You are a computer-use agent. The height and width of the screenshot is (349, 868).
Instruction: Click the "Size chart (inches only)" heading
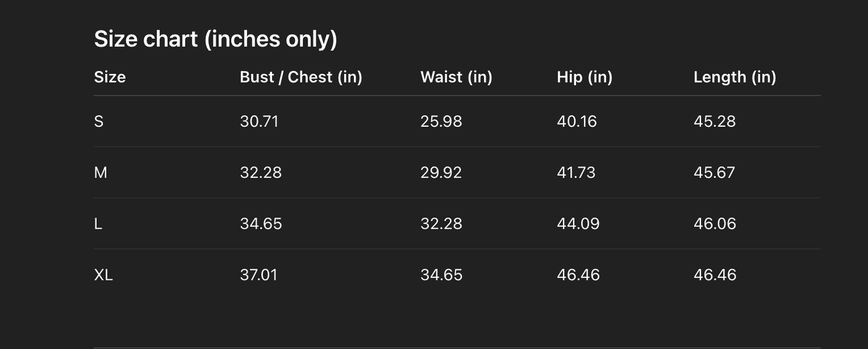point(216,39)
